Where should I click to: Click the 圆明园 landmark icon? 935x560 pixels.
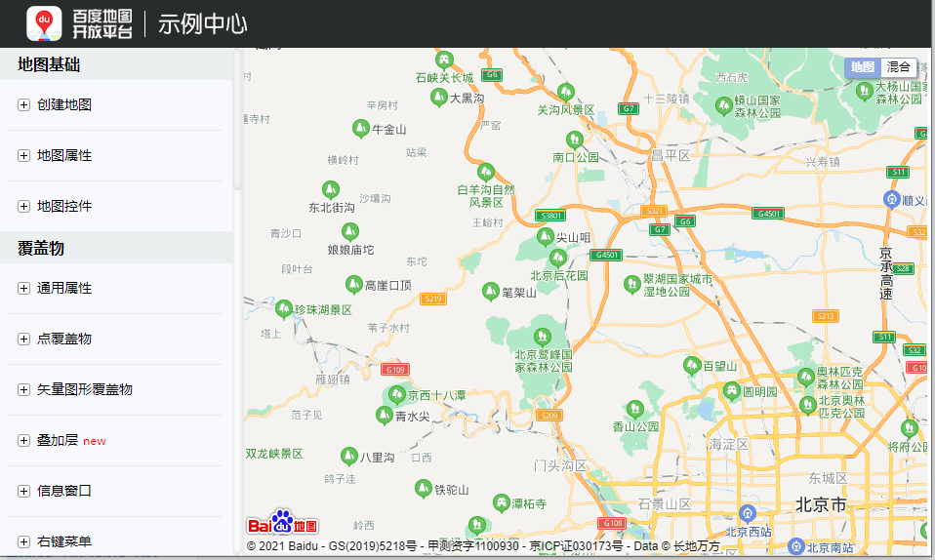click(732, 391)
